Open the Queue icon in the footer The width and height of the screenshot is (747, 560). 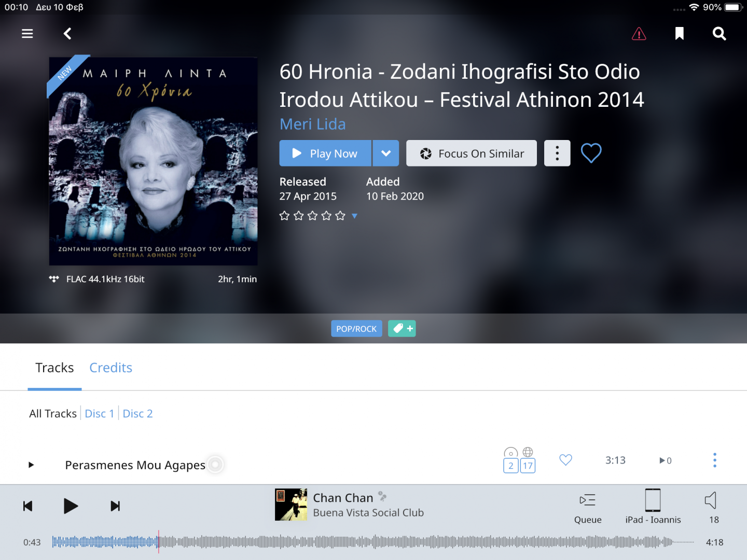tap(588, 507)
